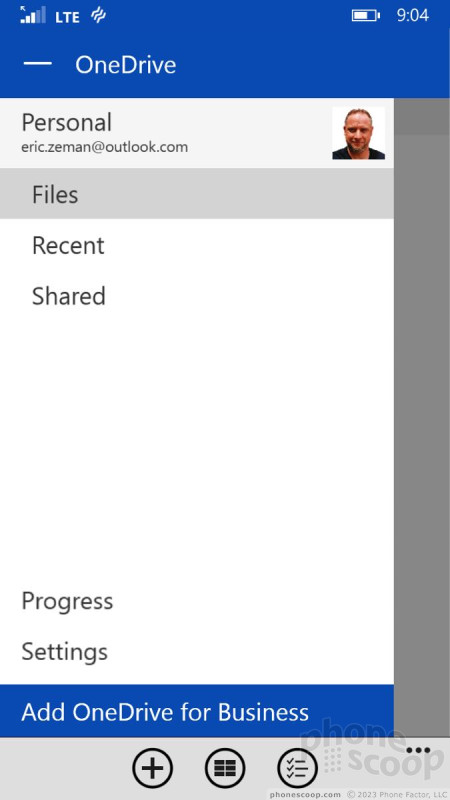The width and height of the screenshot is (450, 800).
Task: Tap the multi-select checklist icon
Action: coord(297,768)
